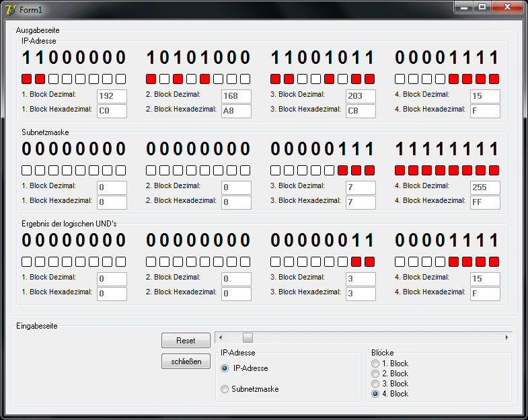Click UND result 4. Block Hexadezimal field showing F
The width and height of the screenshot is (528, 420).
click(x=485, y=294)
